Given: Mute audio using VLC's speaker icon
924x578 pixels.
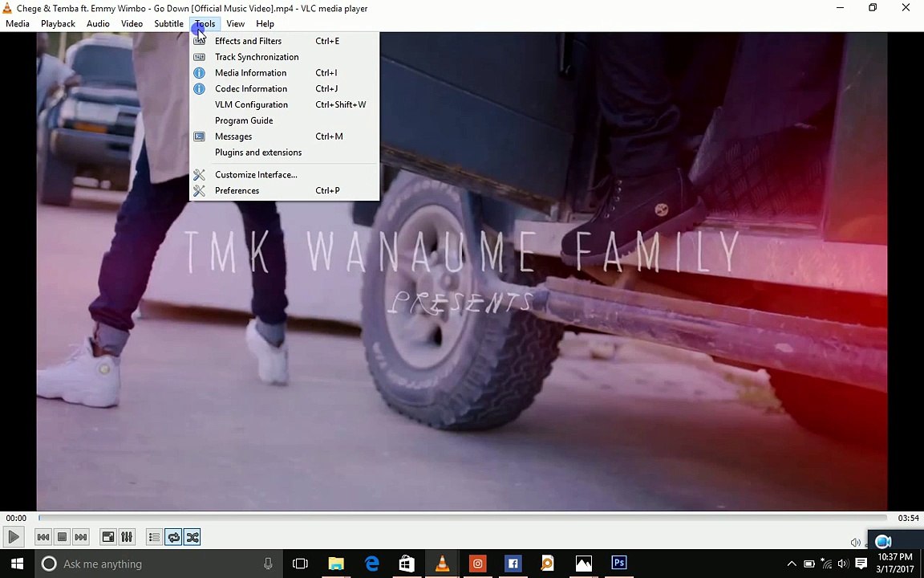Looking at the screenshot, I should tap(856, 543).
